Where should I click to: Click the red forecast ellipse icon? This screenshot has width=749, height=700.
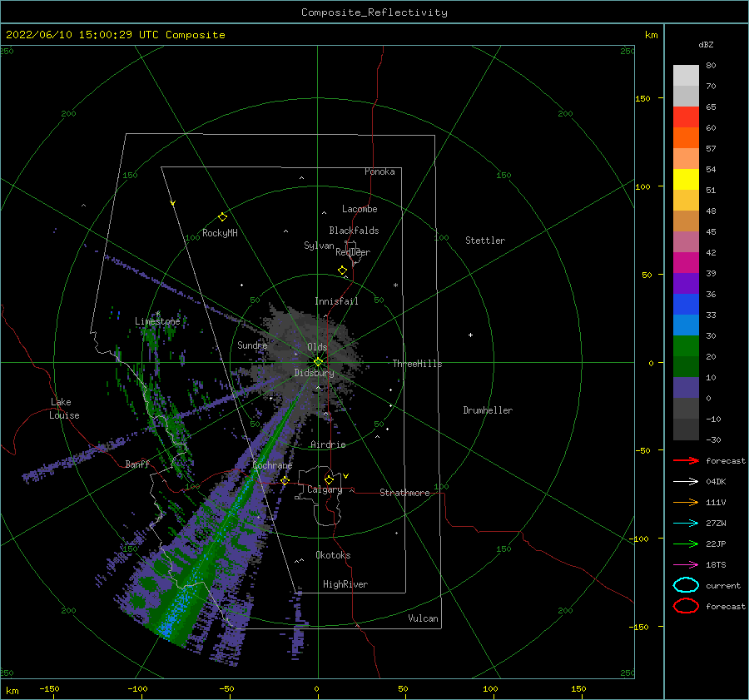[x=686, y=606]
